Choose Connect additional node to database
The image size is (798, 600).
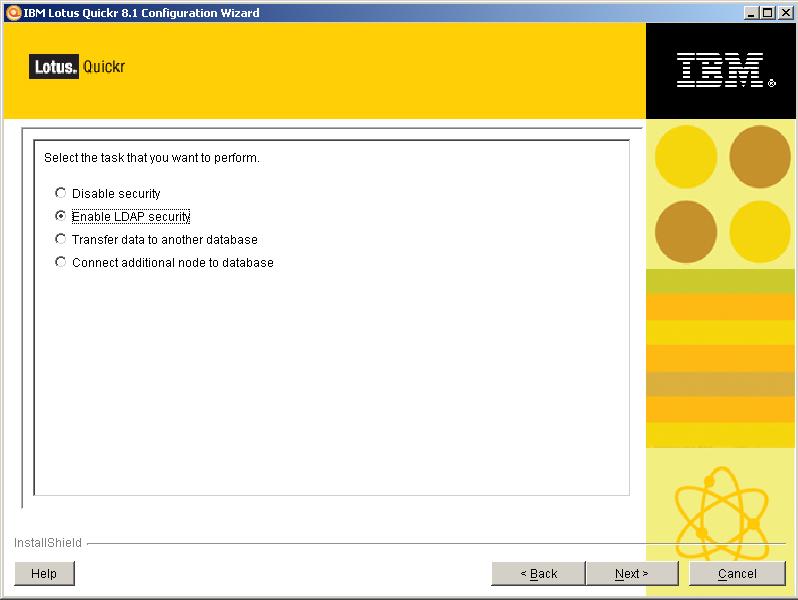tap(61, 262)
